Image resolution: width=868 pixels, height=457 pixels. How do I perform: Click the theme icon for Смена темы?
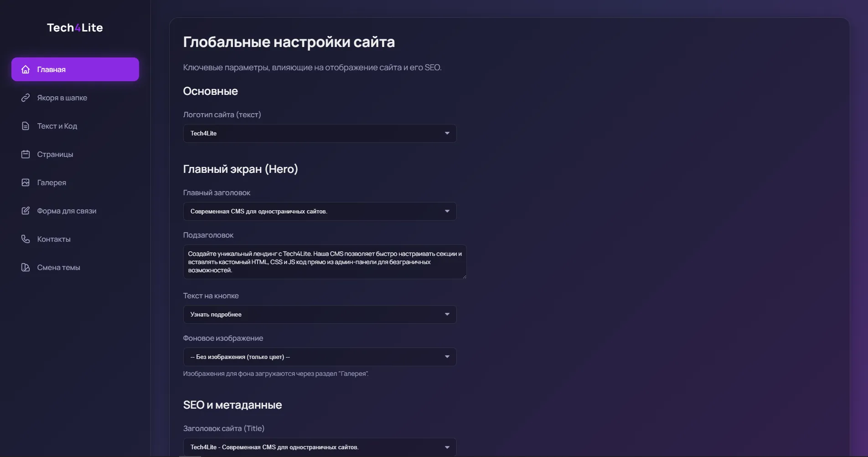click(x=26, y=267)
